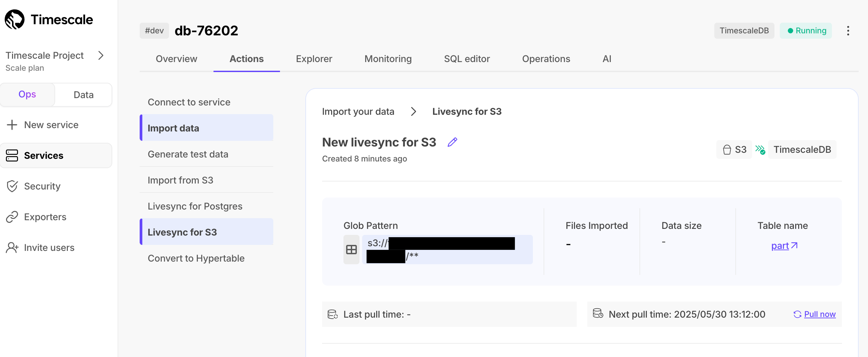
Task: Click the New livesync for S3 heading
Action: click(379, 142)
